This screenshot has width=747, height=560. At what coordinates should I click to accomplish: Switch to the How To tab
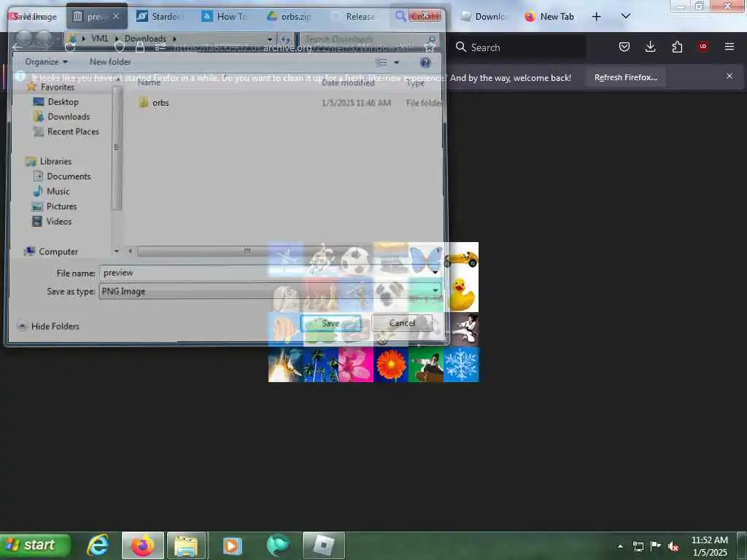click(224, 17)
